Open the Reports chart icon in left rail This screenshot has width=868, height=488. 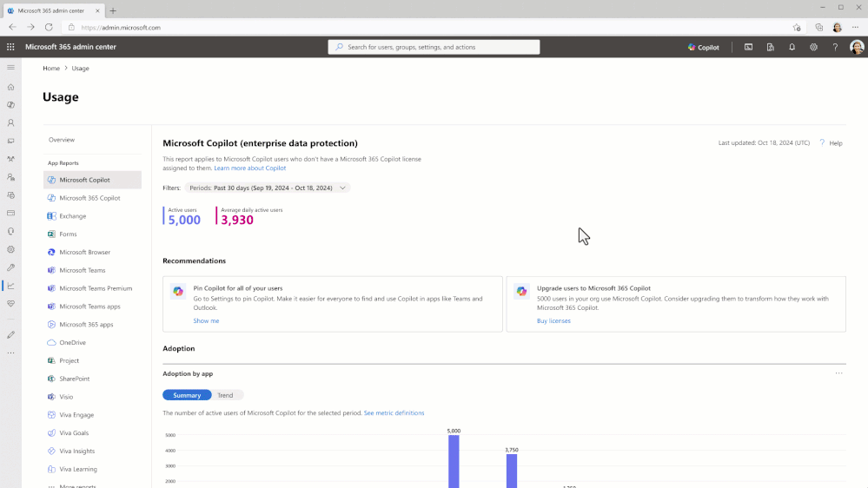[x=10, y=286]
